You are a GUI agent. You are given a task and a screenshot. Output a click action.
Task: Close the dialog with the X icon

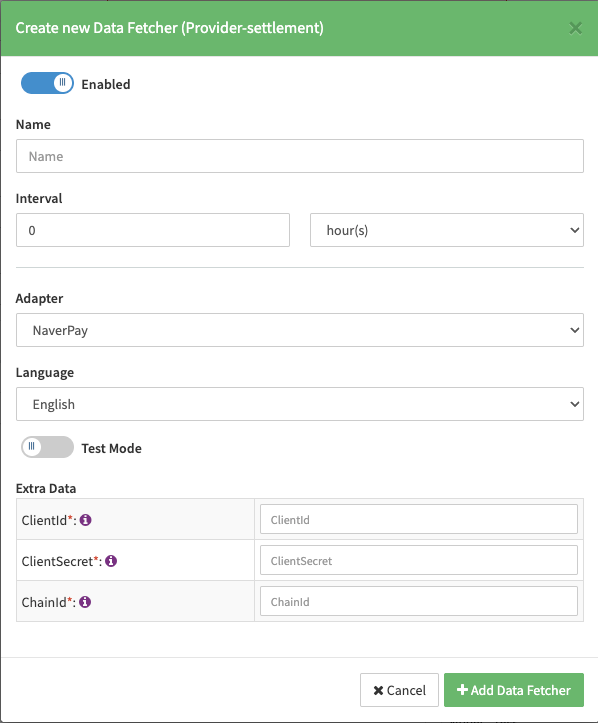(x=575, y=28)
